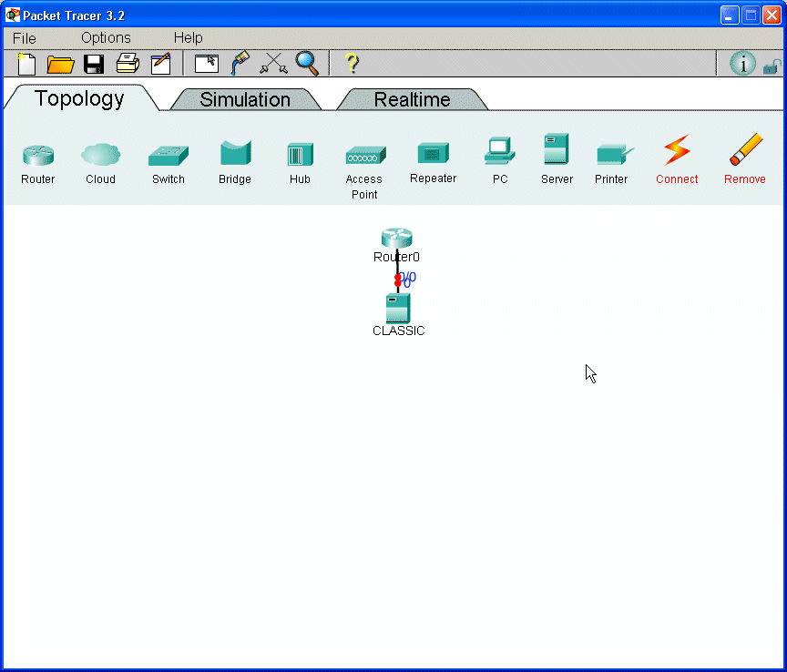Select the Access Point device icon
The height and width of the screenshot is (672, 787).
point(366,155)
